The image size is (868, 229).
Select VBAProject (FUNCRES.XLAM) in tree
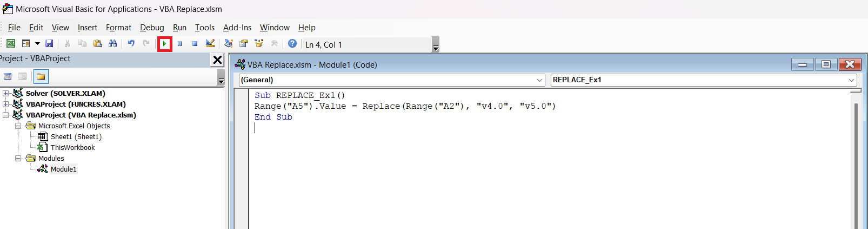[x=76, y=104]
